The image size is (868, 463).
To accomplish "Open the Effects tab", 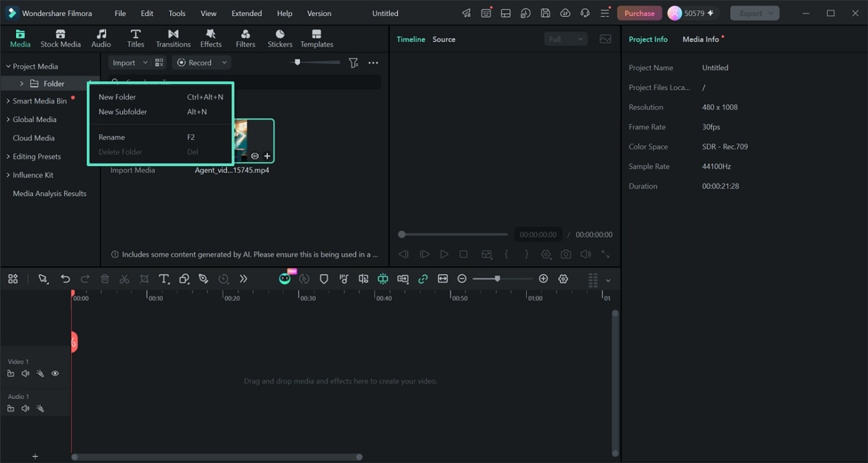I will coord(210,39).
